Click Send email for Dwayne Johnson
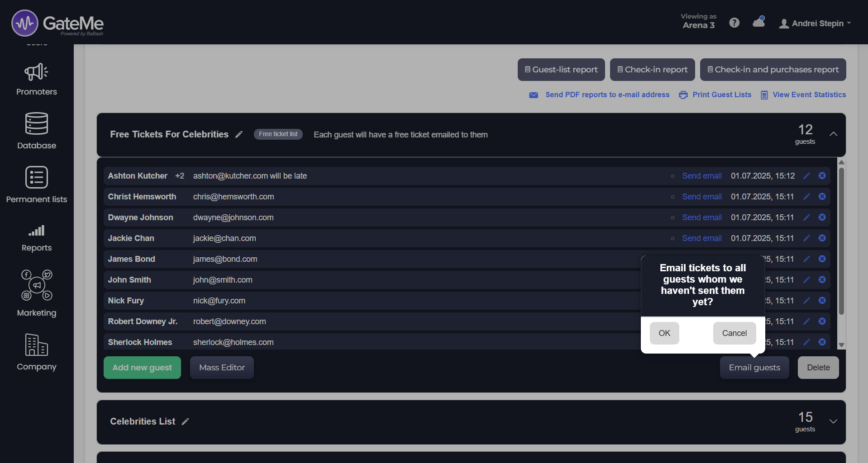868x463 pixels. pyautogui.click(x=701, y=217)
